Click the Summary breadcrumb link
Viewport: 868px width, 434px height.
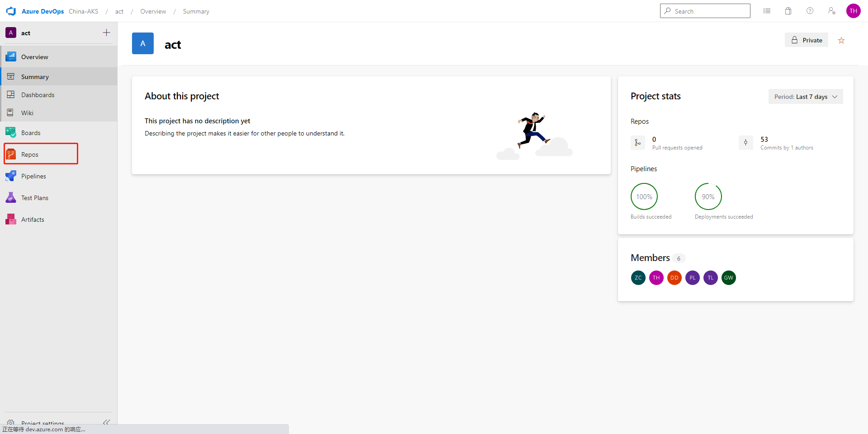196,11
